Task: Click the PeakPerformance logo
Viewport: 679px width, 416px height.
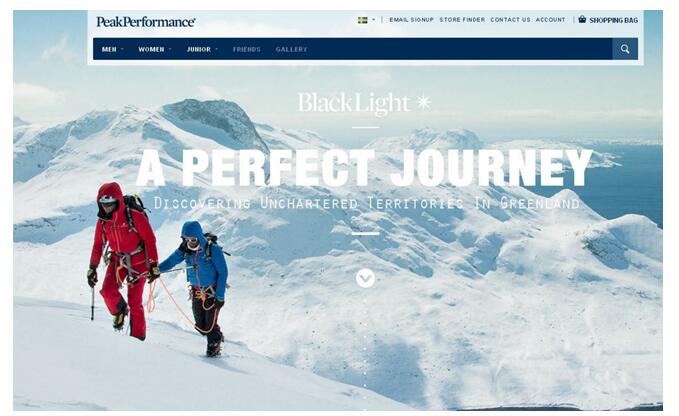Action: pyautogui.click(x=146, y=22)
